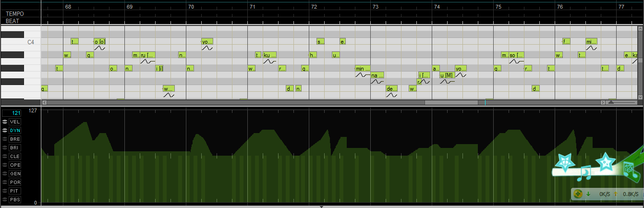Select the BRE parameter button
Image resolution: width=644 pixels, height=208 pixels.
point(15,139)
